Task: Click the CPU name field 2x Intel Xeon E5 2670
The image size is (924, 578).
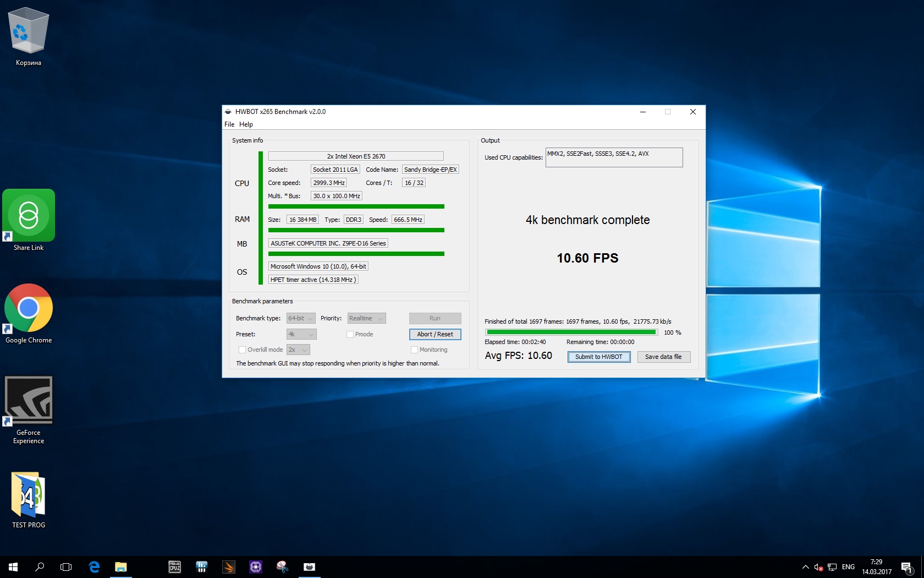Action: (356, 156)
